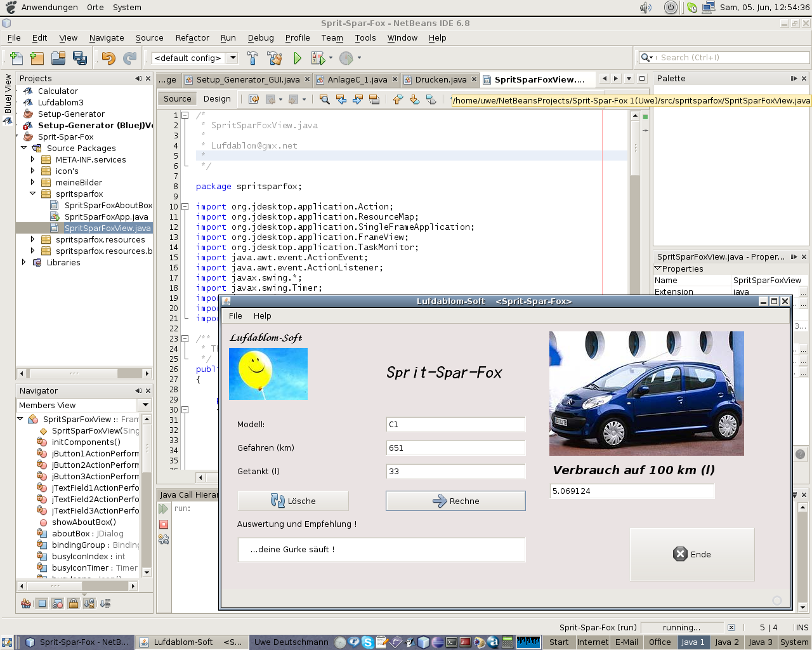Toggle Show Inherited Members in Navigator
Image resolution: width=812 pixels, height=650 pixels.
click(26, 603)
